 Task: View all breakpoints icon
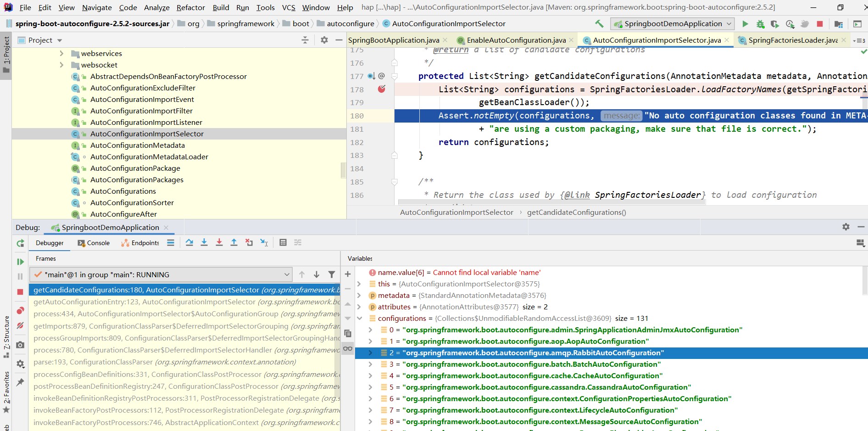[20, 311]
